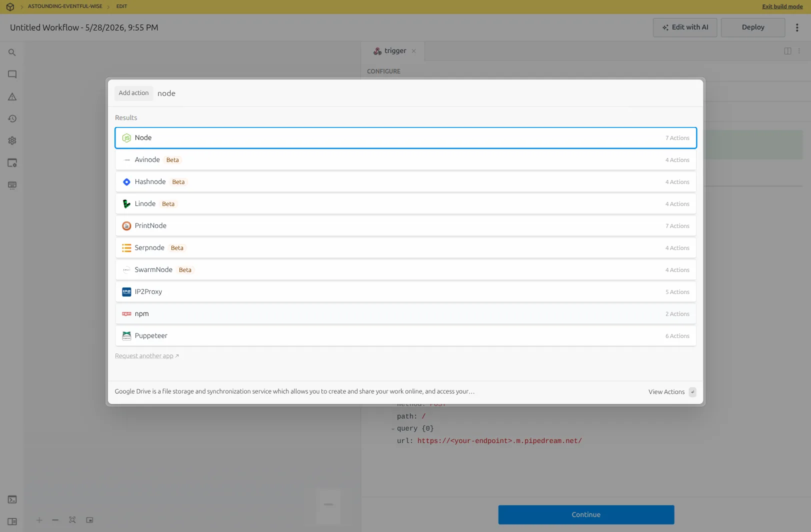Viewport: 811px width, 532px height.
Task: Select the Node app result
Action: tap(405, 138)
